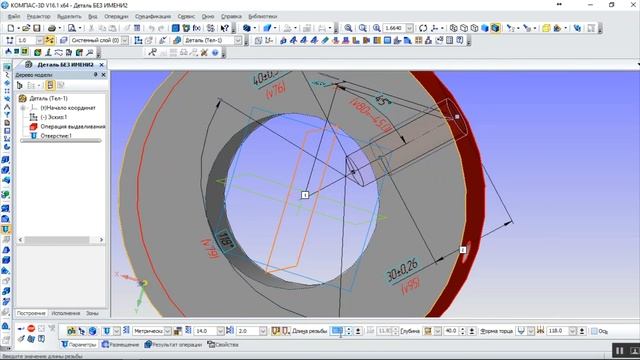This screenshot has width=640, height=360.
Task: Close the Деталь БЕЗ ИМЕНИ2 document tab
Action: [102, 64]
